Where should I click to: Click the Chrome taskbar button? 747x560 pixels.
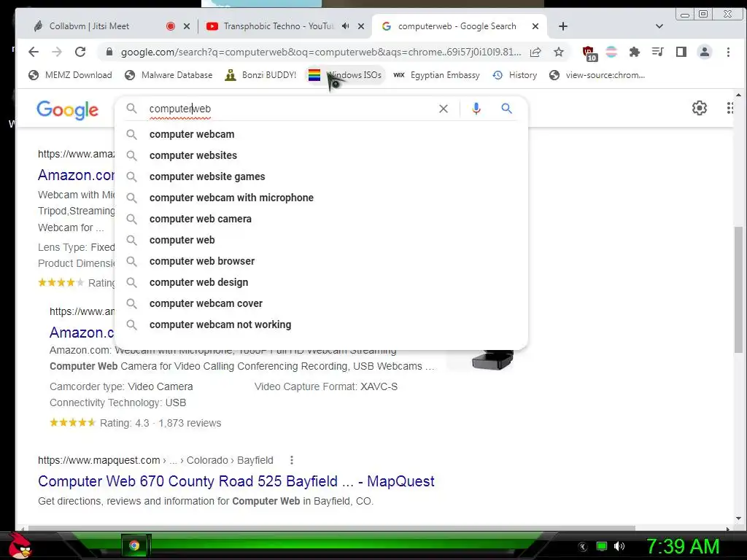click(135, 545)
